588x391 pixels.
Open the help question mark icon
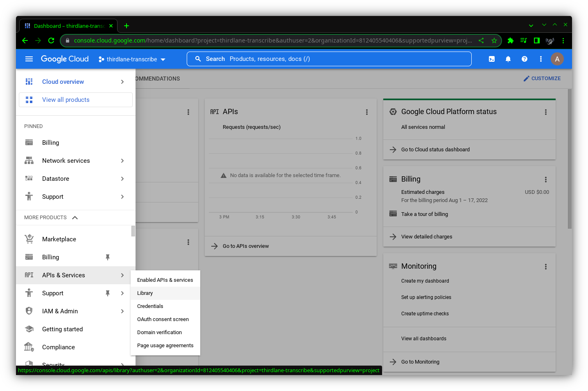[x=525, y=59]
